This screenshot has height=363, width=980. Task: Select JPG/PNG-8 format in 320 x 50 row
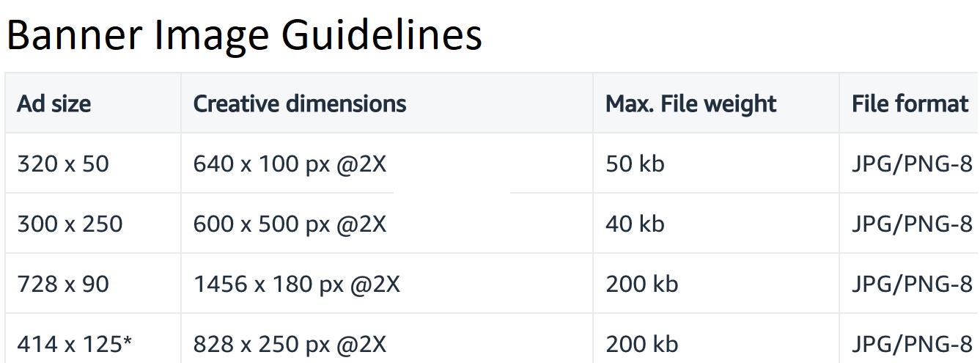point(912,164)
